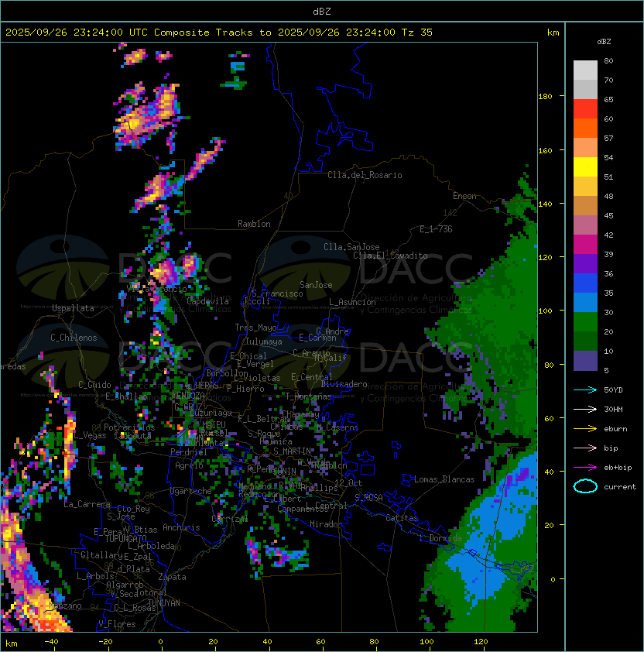
Task: Click the cyan 50YD track arrow
Action: coord(585,390)
